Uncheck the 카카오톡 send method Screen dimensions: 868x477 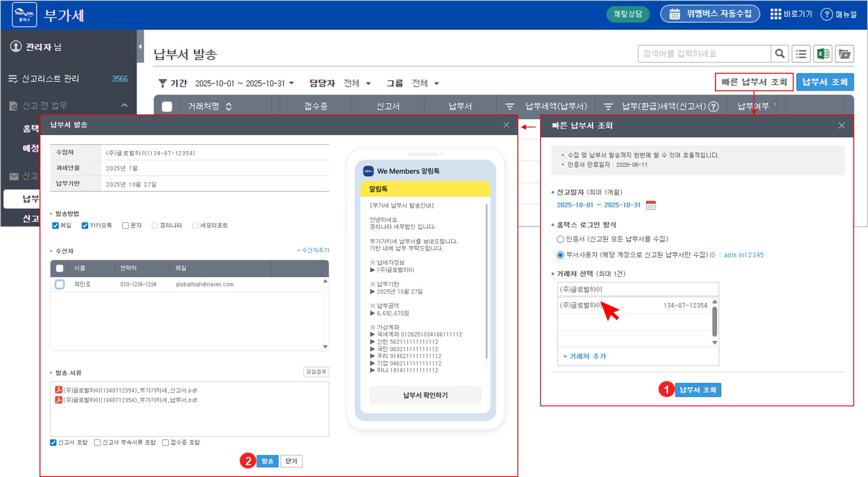click(85, 226)
